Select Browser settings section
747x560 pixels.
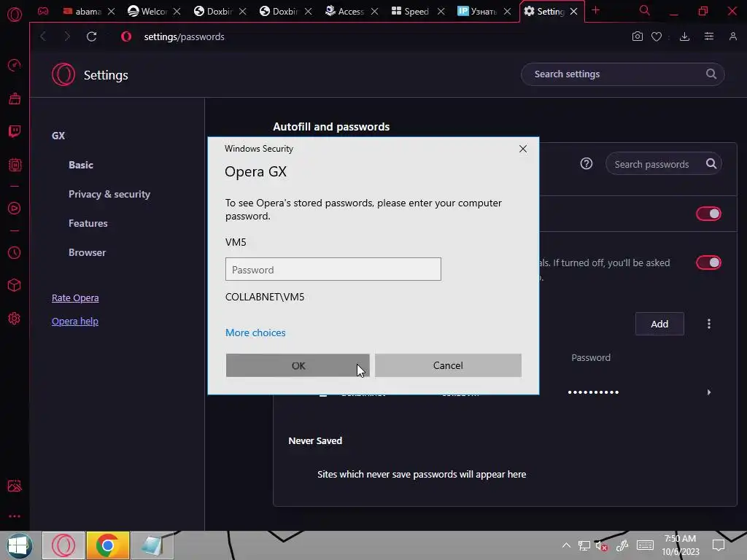click(88, 252)
